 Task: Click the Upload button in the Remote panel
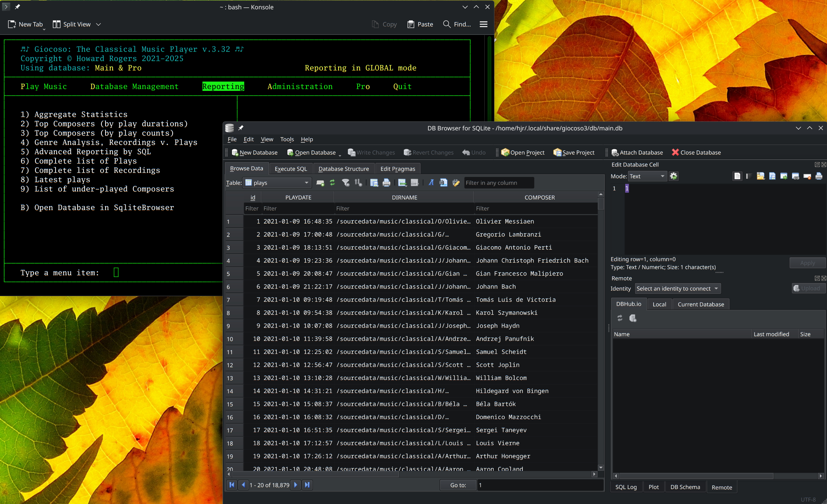[x=808, y=288]
